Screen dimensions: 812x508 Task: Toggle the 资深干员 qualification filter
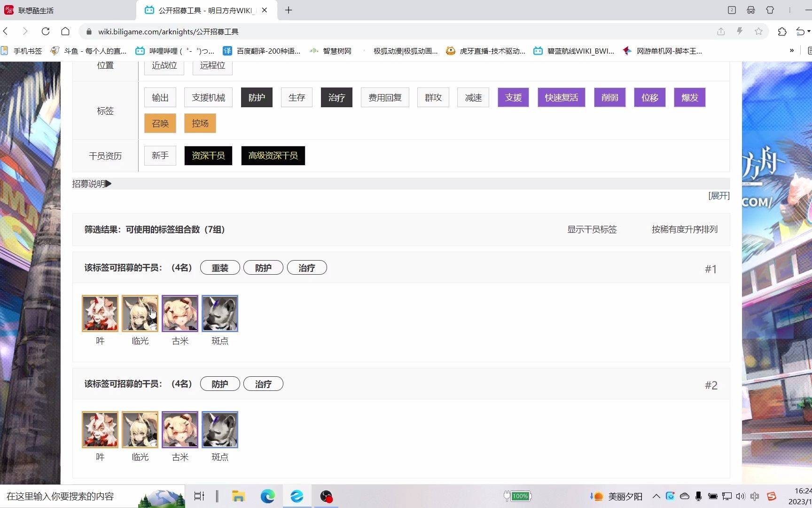pos(208,156)
